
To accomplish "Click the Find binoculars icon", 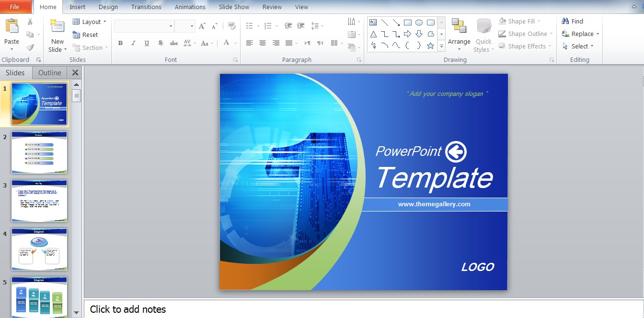I will pyautogui.click(x=565, y=22).
